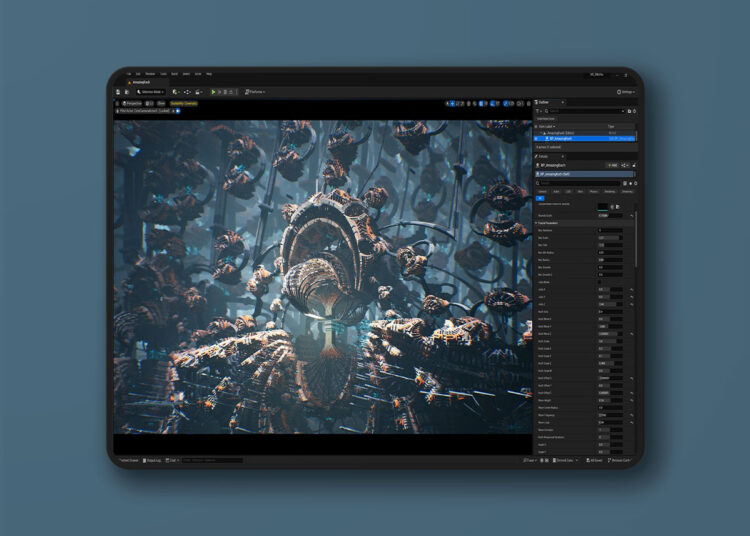This screenshot has height=536, width=750.
Task: Open the Help menu
Action: [x=209, y=74]
